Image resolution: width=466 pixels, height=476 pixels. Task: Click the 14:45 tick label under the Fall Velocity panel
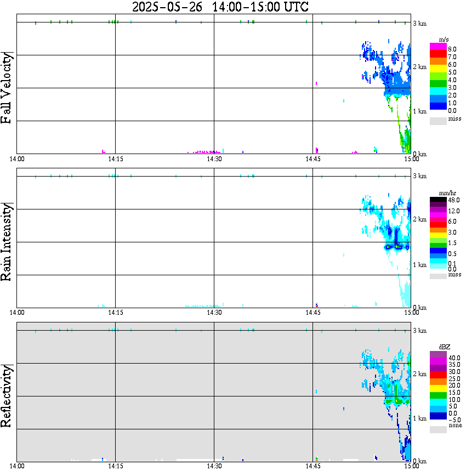313,159
